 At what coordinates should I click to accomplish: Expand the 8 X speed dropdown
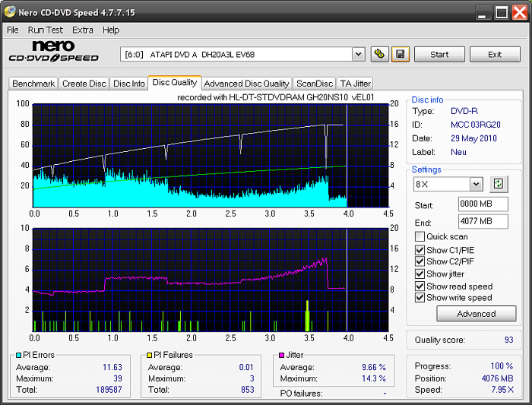click(x=476, y=184)
